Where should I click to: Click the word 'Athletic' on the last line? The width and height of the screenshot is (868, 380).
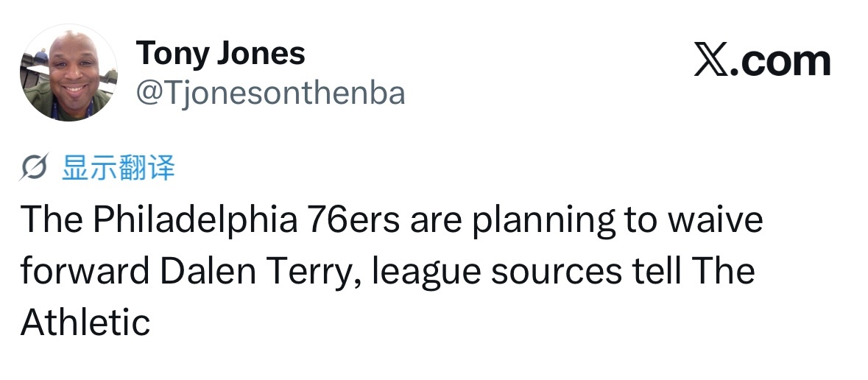click(85, 323)
